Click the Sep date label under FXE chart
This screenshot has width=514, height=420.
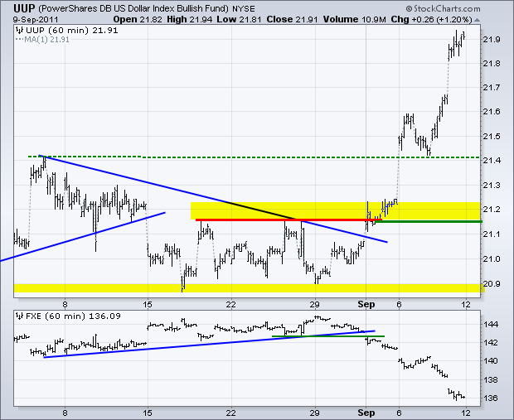click(366, 413)
